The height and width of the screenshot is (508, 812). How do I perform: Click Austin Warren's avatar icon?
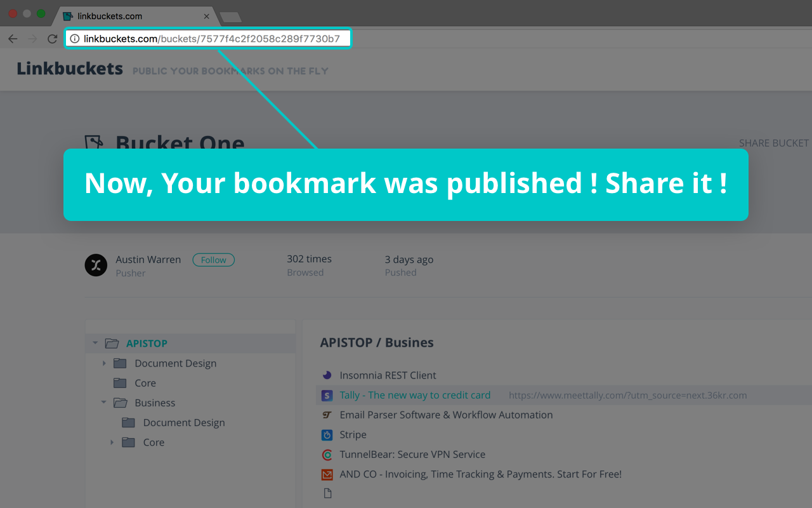(96, 265)
